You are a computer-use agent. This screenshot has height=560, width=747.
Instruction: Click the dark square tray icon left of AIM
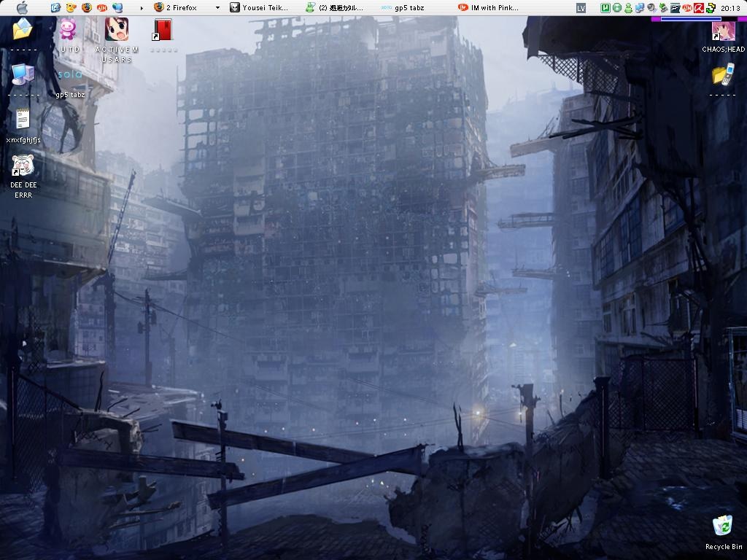click(675, 8)
